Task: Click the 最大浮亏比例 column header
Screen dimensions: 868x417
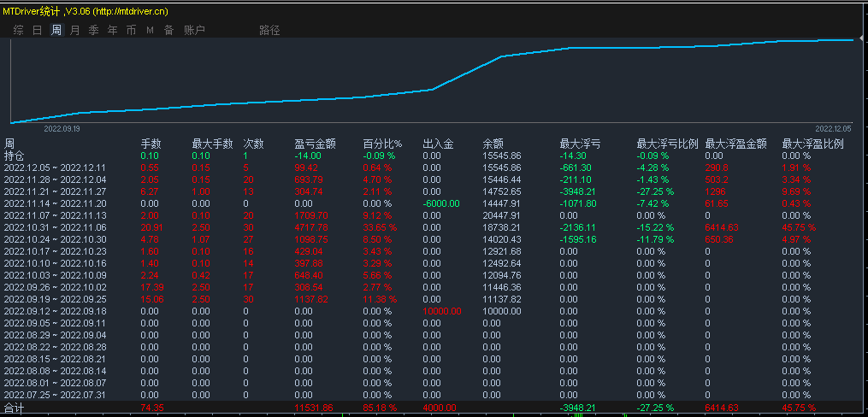Action: [x=668, y=144]
